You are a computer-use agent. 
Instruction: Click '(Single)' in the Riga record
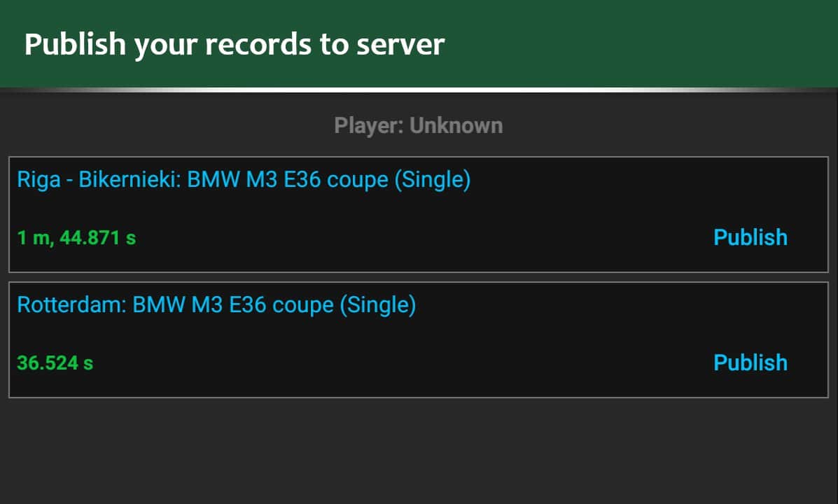click(x=432, y=180)
